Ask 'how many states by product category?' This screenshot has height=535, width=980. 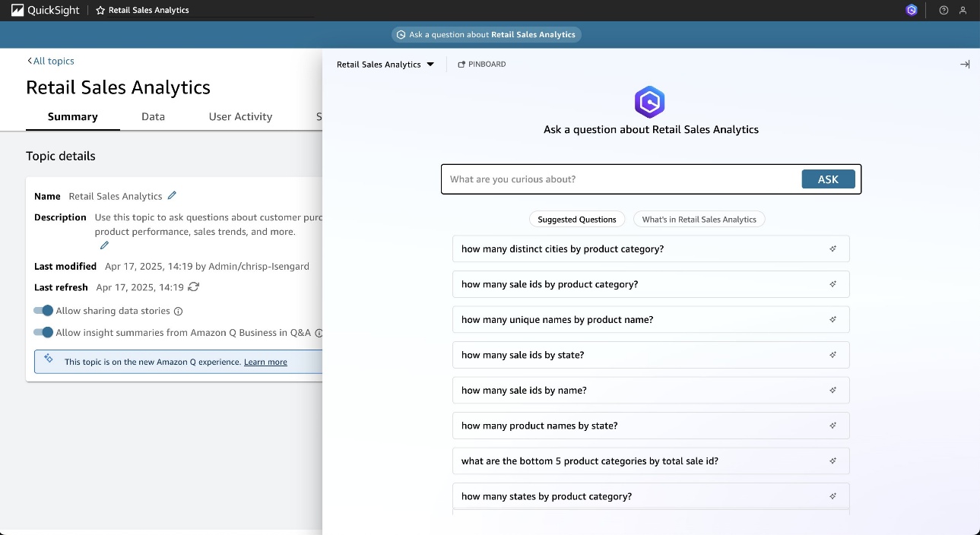pos(651,496)
